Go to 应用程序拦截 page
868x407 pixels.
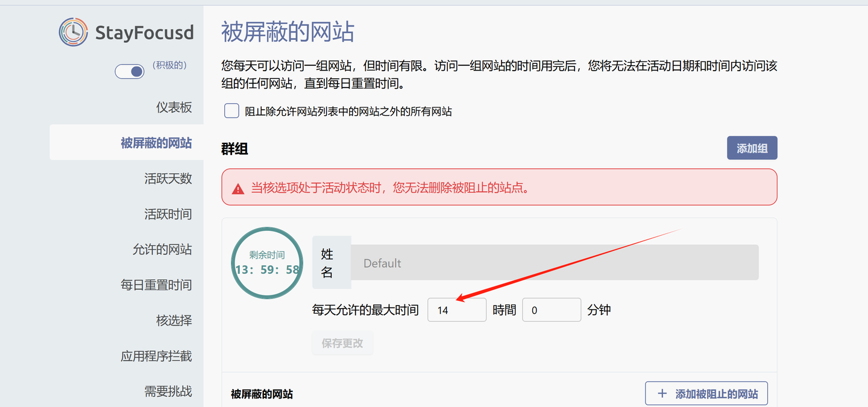(x=156, y=356)
